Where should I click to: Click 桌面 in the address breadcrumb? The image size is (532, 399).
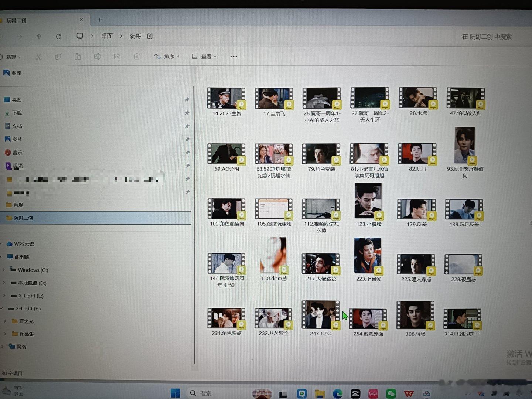(x=107, y=36)
